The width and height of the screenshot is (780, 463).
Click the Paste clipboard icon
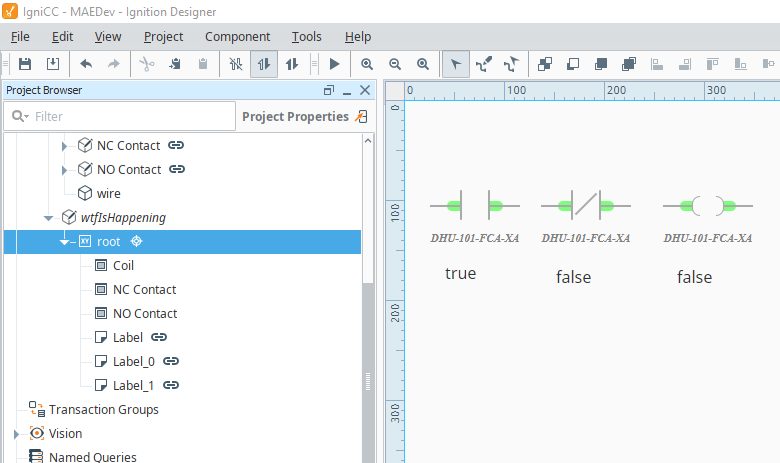coord(202,64)
